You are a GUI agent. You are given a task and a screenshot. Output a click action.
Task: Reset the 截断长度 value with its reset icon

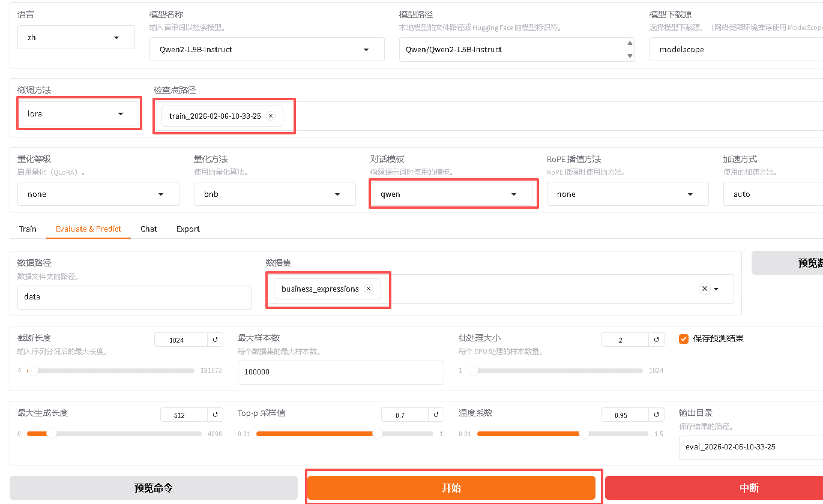(x=216, y=340)
